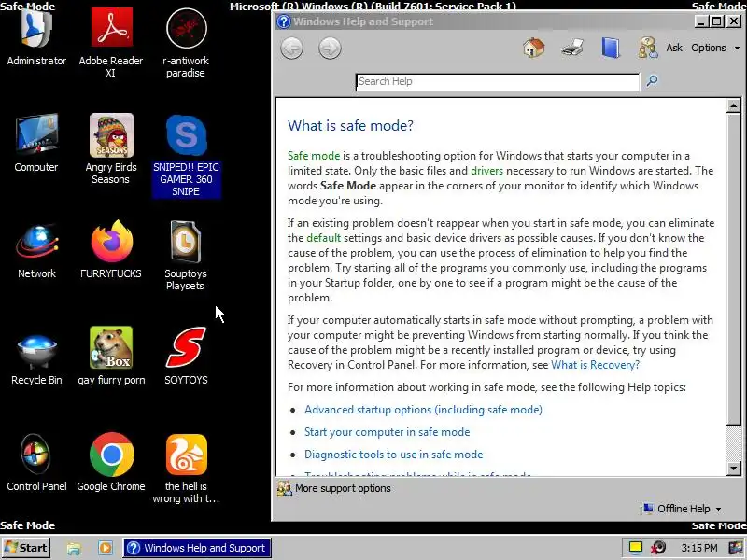The height and width of the screenshot is (560, 747).
Task: Select the Recycle Bin icon
Action: [x=36, y=357]
